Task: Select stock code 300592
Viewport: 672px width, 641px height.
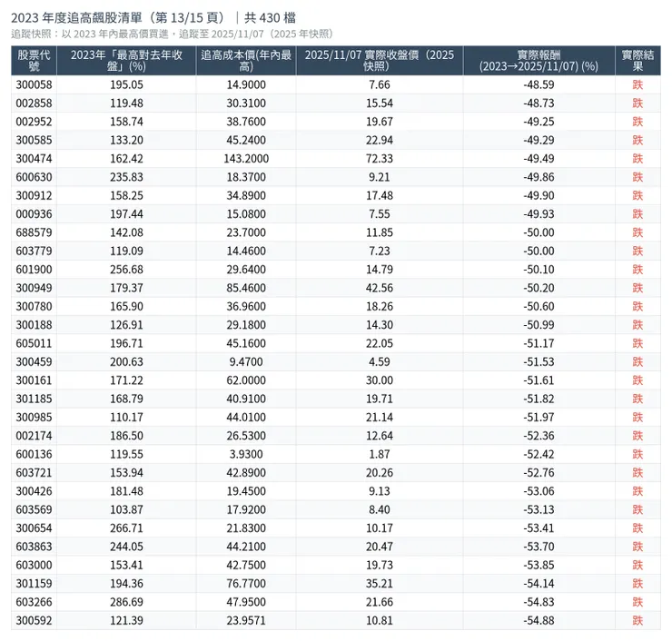Action: [x=34, y=620]
